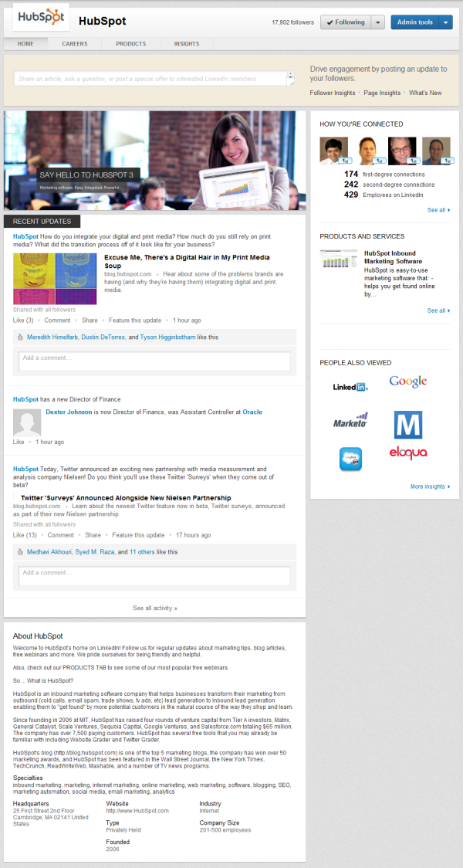
Task: Open the third connection's profile photo
Action: 402,151
